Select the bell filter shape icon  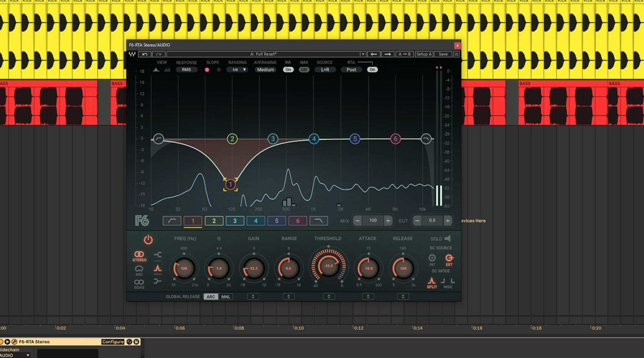pos(158,268)
